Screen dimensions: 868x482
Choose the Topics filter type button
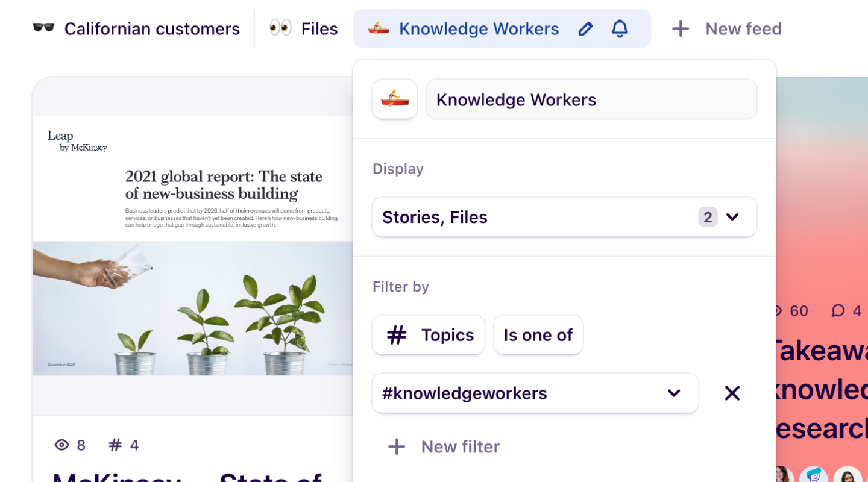pos(428,334)
